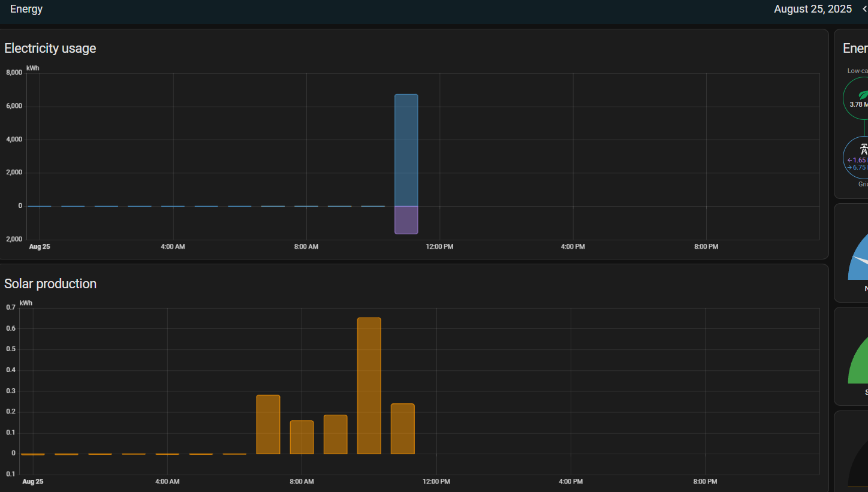Click the tall blue grid consumption bar
This screenshot has width=868, height=492.
pyautogui.click(x=406, y=150)
